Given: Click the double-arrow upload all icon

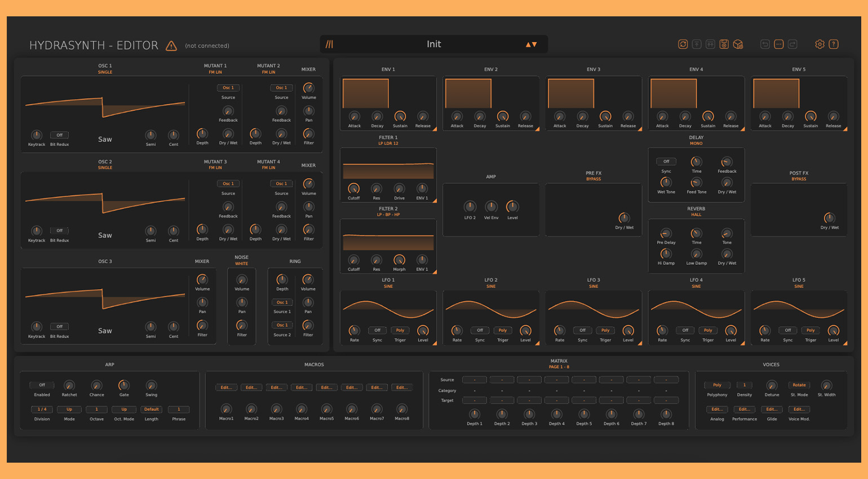Looking at the screenshot, I should (710, 44).
